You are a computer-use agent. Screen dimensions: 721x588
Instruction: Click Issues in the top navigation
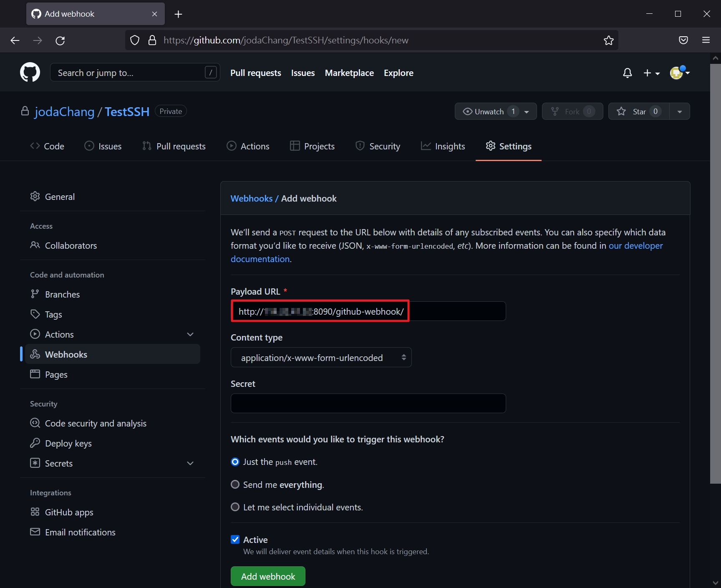(303, 73)
